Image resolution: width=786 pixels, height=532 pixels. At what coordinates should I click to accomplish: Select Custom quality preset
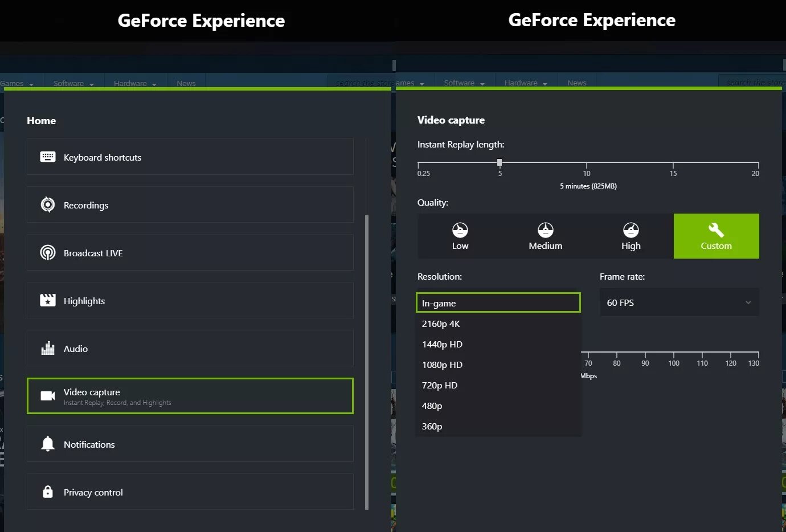[717, 236]
